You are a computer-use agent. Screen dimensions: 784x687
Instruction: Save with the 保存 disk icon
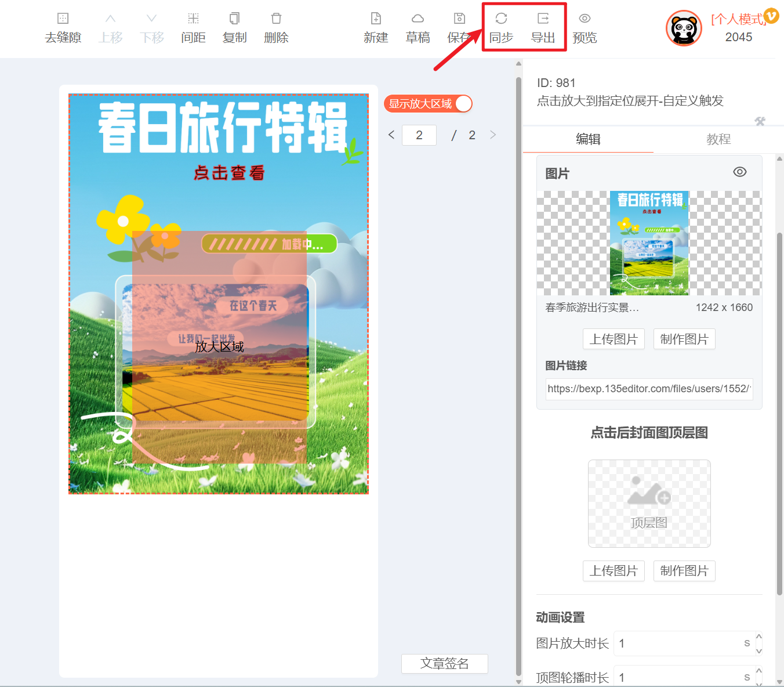click(x=459, y=19)
